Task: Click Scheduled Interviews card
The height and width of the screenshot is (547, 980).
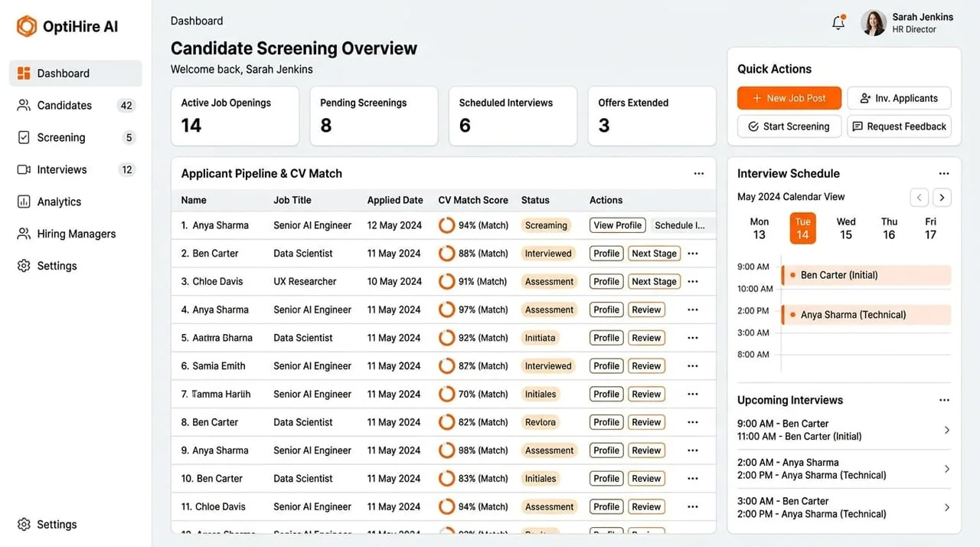Action: (513, 116)
